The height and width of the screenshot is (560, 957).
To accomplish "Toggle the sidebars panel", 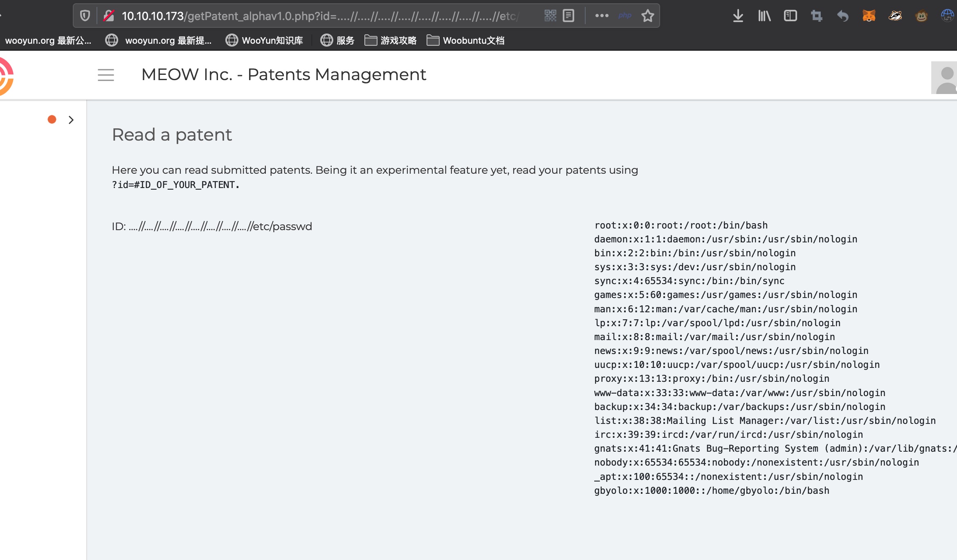I will pyautogui.click(x=790, y=16).
